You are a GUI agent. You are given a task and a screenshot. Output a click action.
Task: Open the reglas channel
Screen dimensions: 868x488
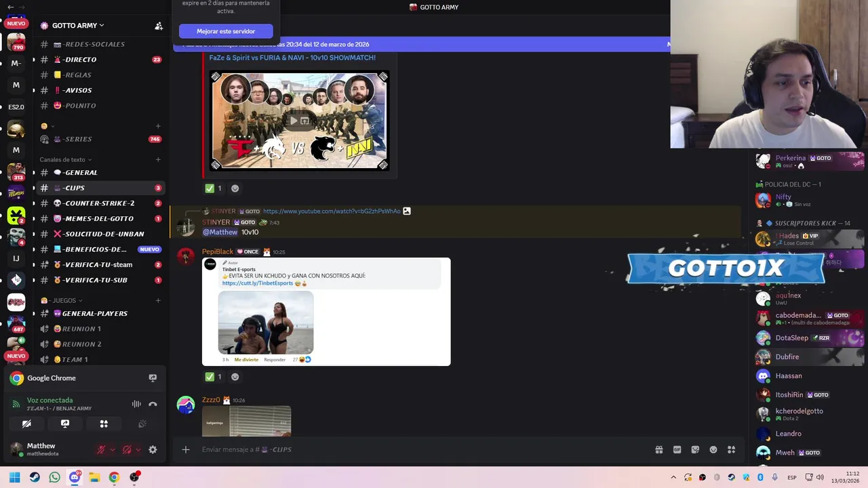coord(100,75)
